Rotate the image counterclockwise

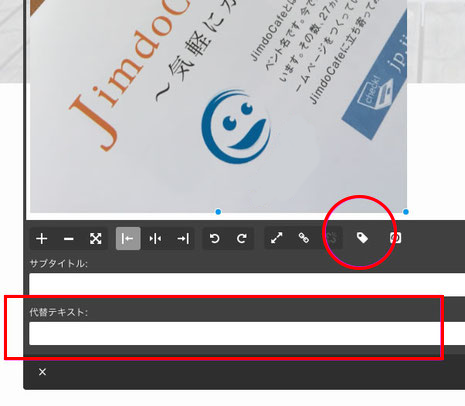pos(215,239)
